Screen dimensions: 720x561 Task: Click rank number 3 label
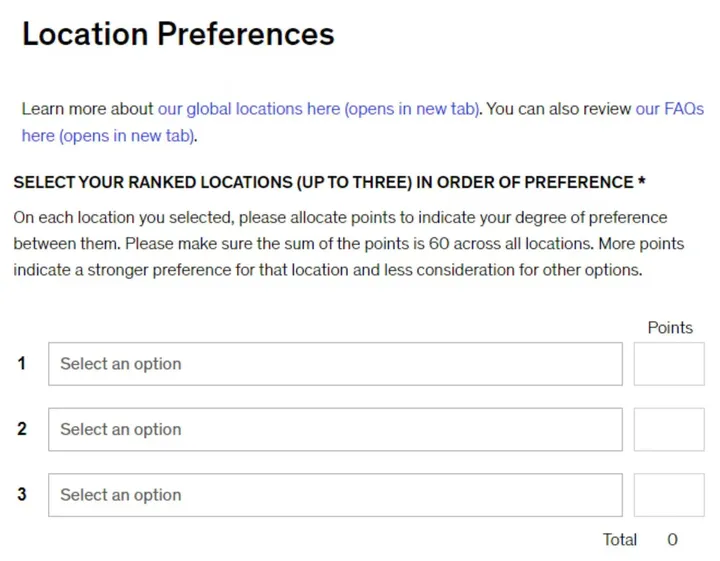click(22, 495)
